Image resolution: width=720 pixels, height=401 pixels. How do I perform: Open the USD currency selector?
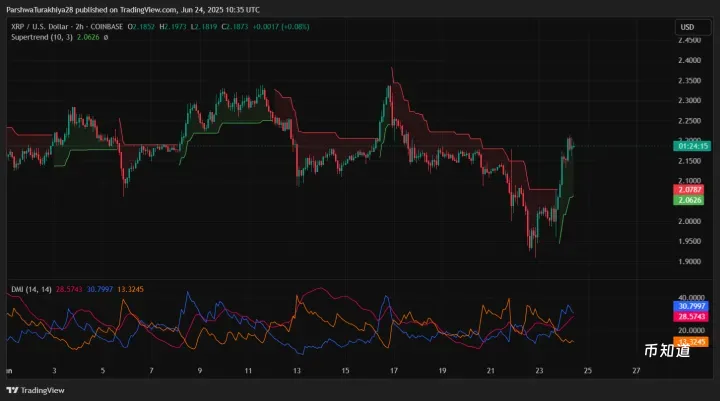pos(688,27)
